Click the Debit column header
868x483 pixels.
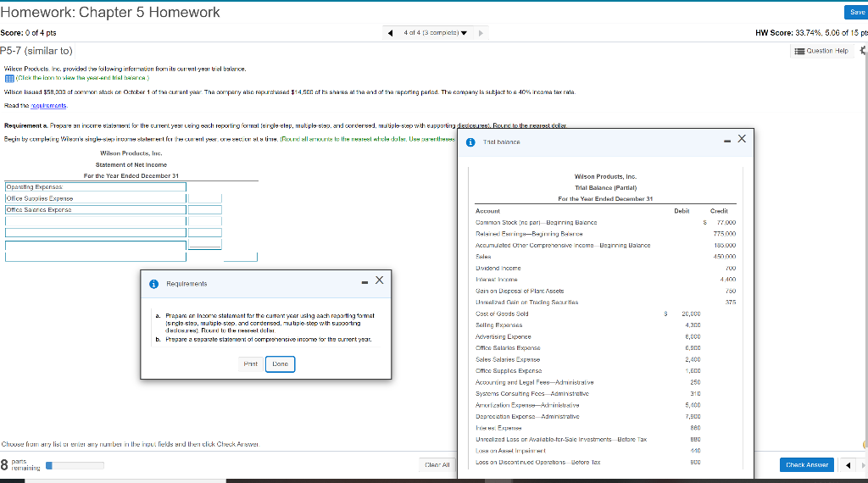682,211
